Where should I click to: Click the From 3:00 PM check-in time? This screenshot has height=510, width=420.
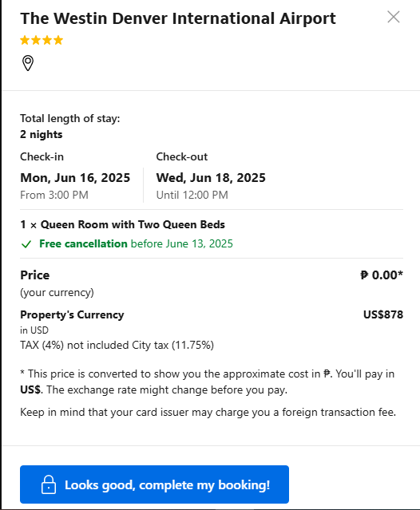tap(54, 195)
